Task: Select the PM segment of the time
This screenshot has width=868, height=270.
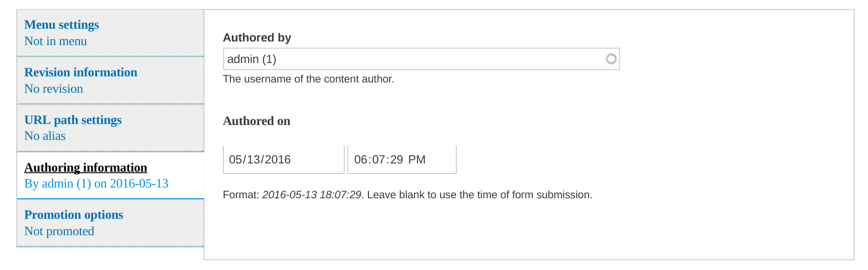Action: tap(417, 159)
